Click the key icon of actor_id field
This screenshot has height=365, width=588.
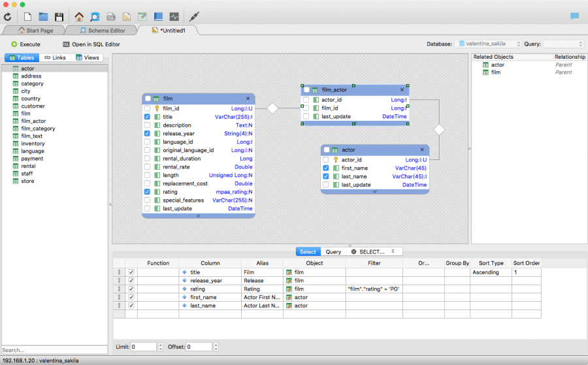coord(336,159)
